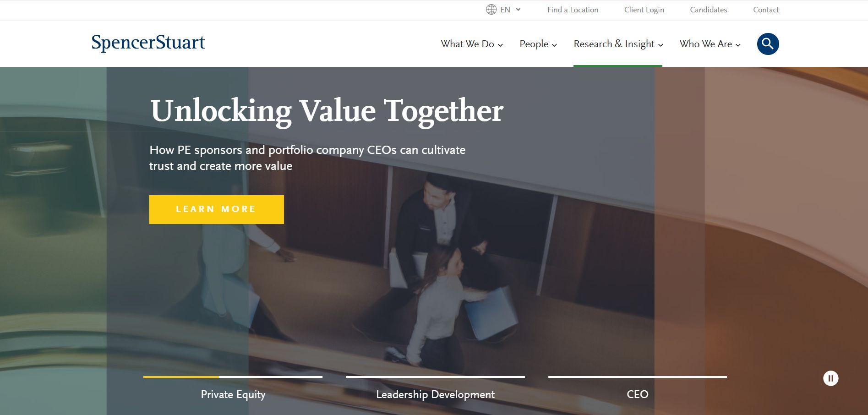Viewport: 868px width, 415px height.
Task: Click the Unlocking Value Together headline
Action: (327, 111)
